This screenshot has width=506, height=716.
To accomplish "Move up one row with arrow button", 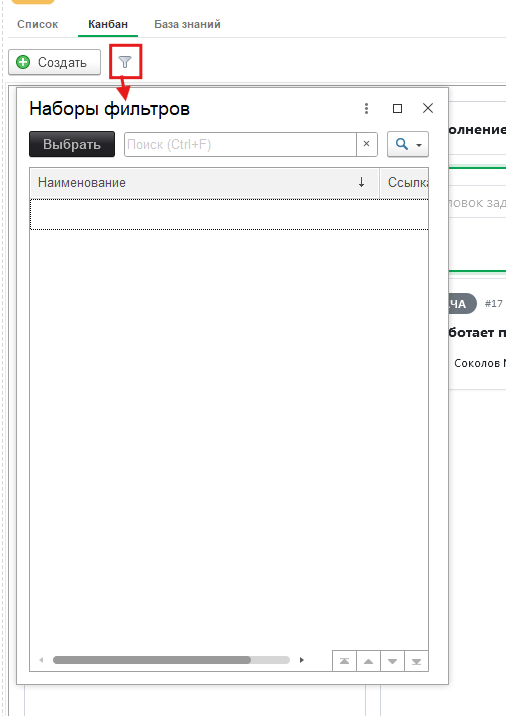I will click(369, 661).
